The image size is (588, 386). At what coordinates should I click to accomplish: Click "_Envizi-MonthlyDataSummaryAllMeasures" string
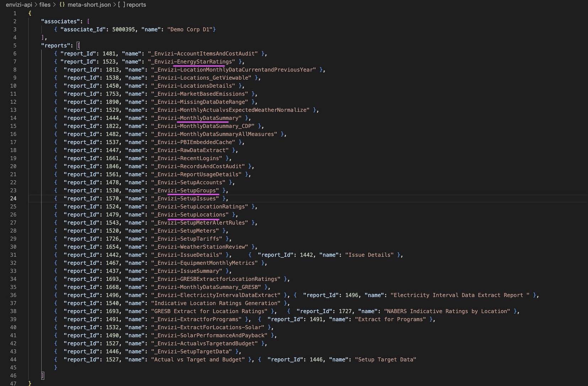(x=214, y=134)
